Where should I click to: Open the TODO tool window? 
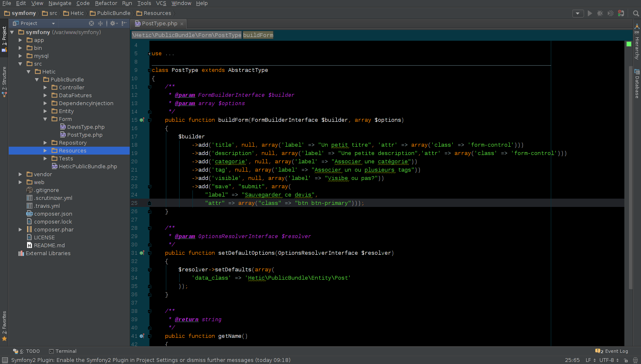pyautogui.click(x=27, y=351)
